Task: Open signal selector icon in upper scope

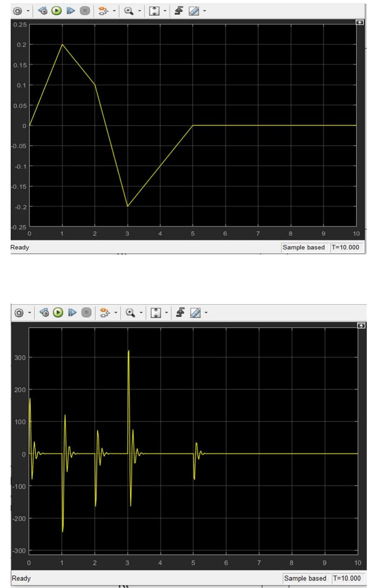Action: 104,11
